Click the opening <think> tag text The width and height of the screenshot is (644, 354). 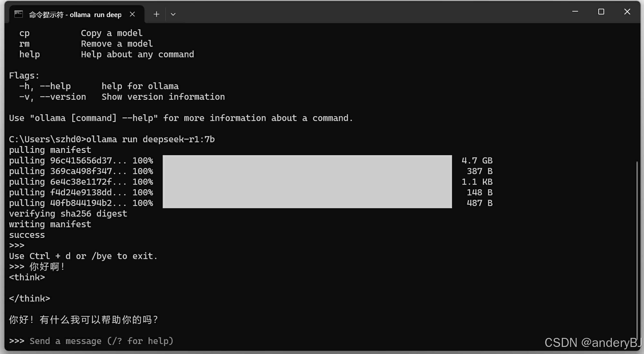27,277
